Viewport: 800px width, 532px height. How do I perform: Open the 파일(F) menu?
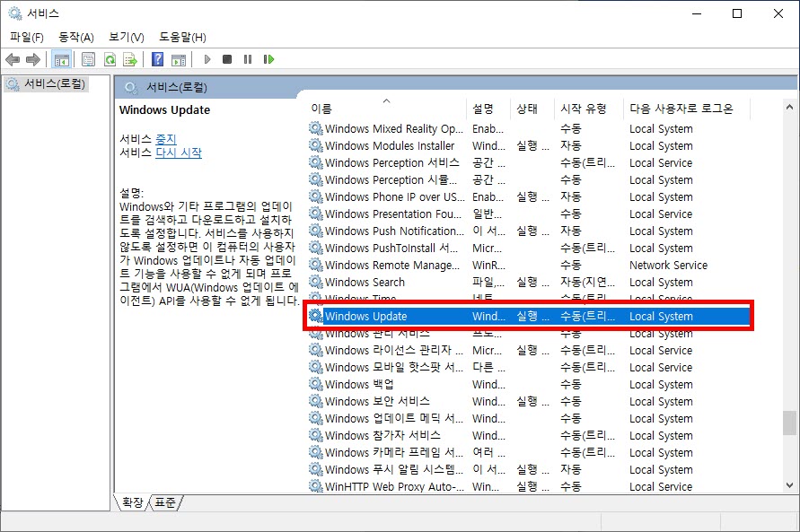27,37
